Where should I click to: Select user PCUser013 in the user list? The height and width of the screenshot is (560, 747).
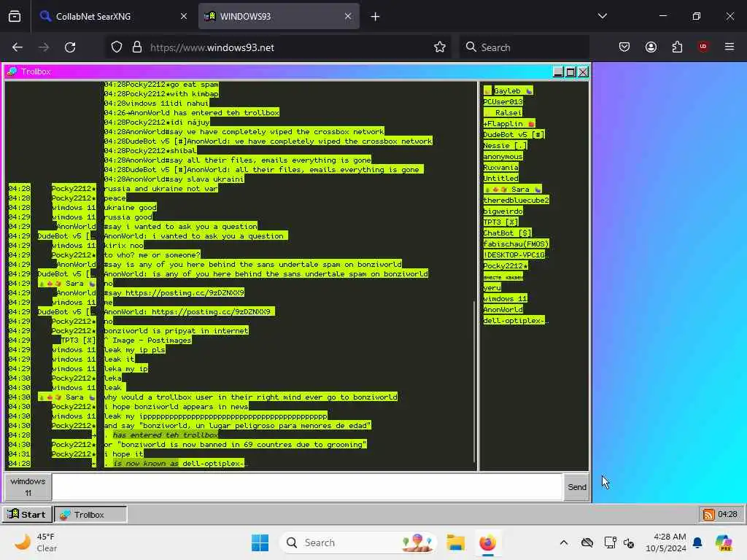click(x=503, y=101)
